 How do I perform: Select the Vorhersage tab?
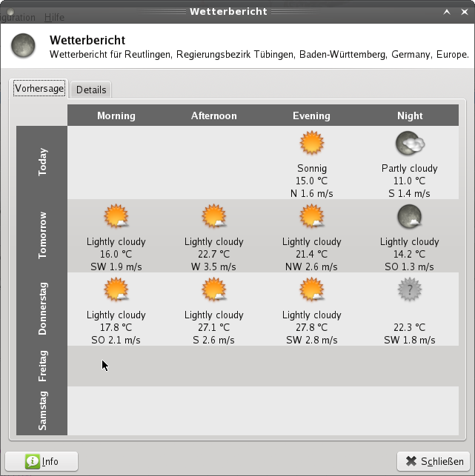point(39,89)
